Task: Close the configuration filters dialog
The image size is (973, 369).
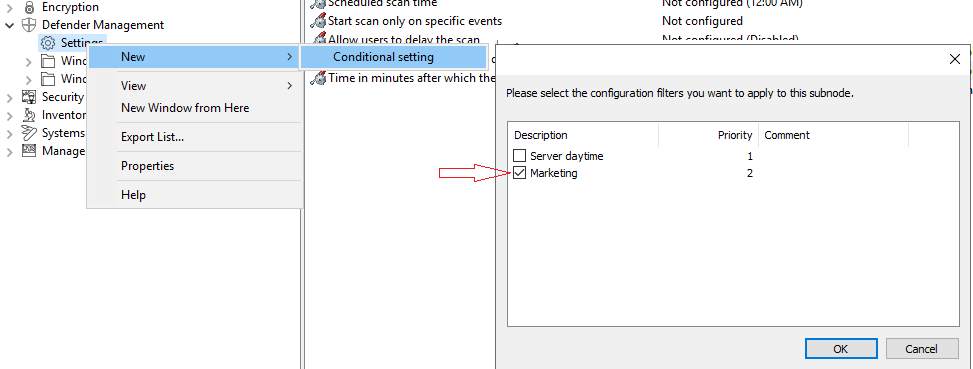Action: tap(955, 60)
